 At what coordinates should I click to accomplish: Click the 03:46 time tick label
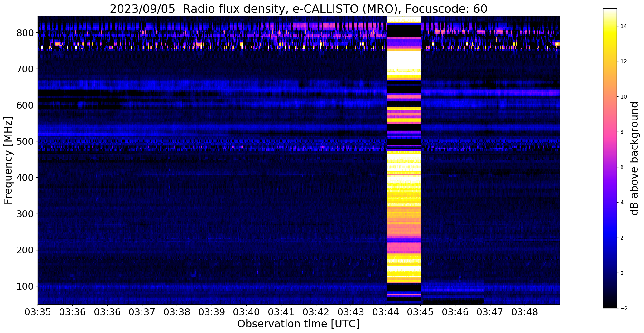coord(455,312)
